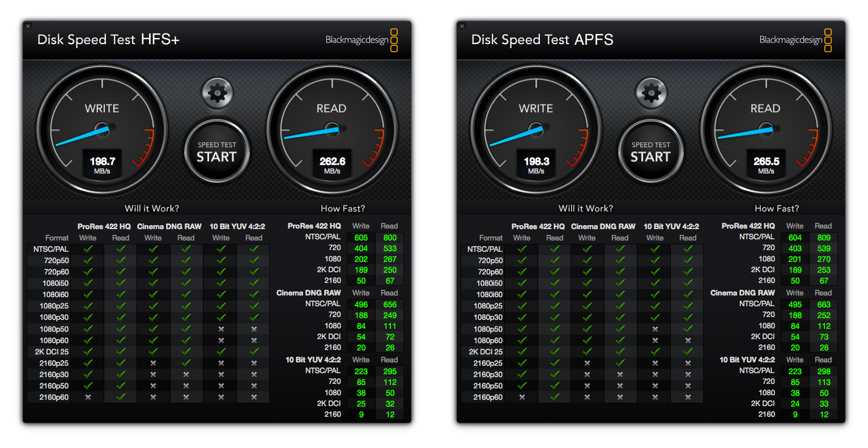
Task: Click the 2160p60 format row in HFS+ window
Action: (148, 397)
